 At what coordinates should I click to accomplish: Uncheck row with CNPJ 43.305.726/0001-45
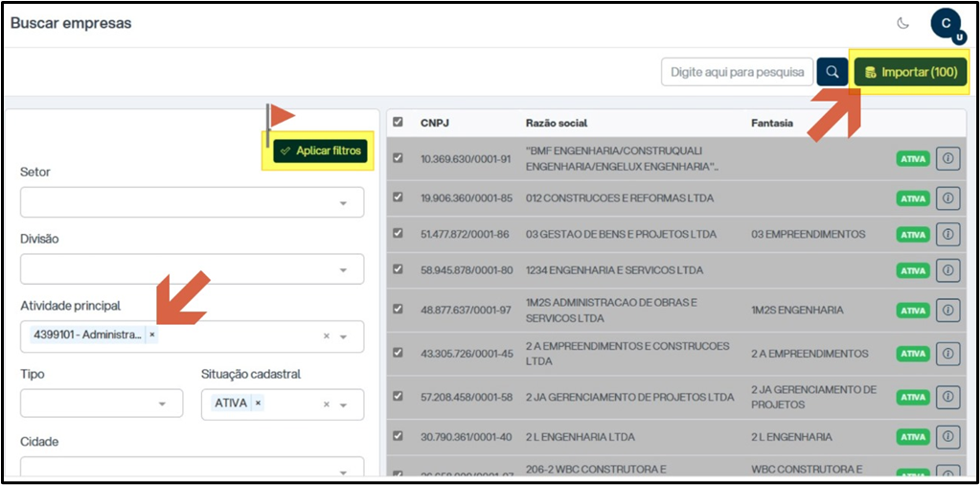point(398,353)
